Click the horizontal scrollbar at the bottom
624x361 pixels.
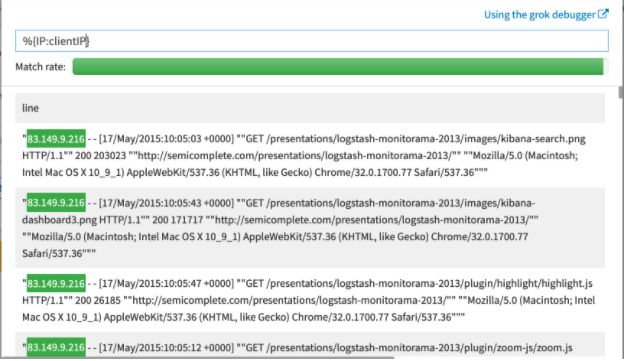coord(198,358)
